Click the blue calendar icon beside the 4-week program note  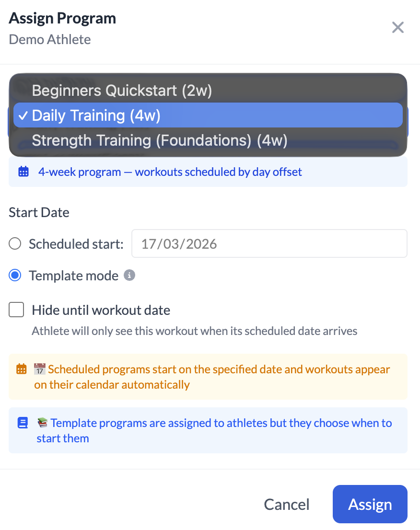pyautogui.click(x=23, y=172)
